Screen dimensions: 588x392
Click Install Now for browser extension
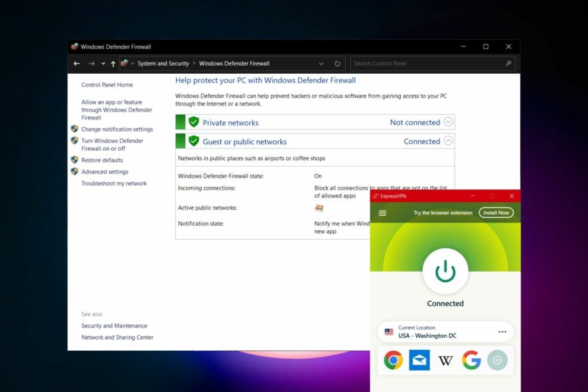pyautogui.click(x=496, y=213)
